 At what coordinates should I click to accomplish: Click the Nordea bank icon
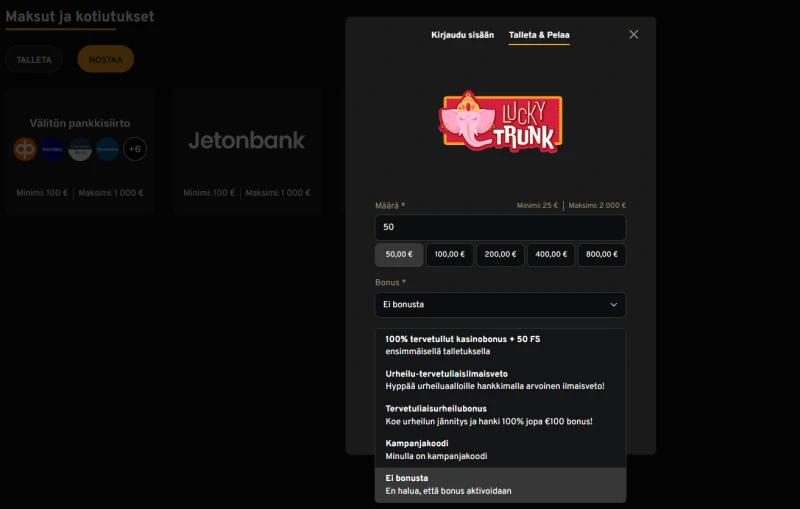point(53,150)
